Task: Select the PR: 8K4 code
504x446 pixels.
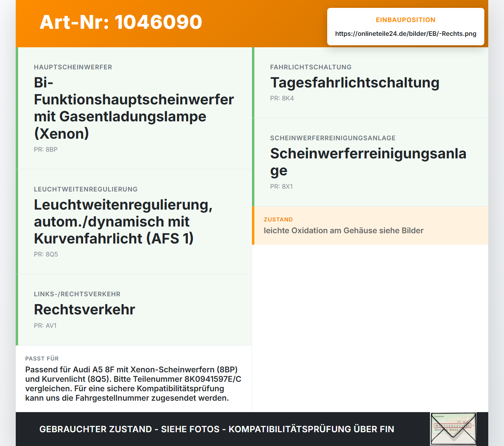Action: point(282,98)
